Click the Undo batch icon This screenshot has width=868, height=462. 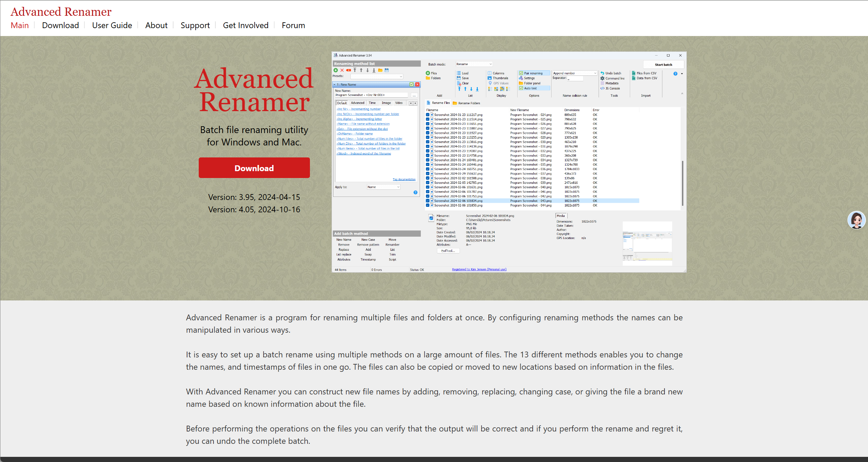(x=602, y=73)
